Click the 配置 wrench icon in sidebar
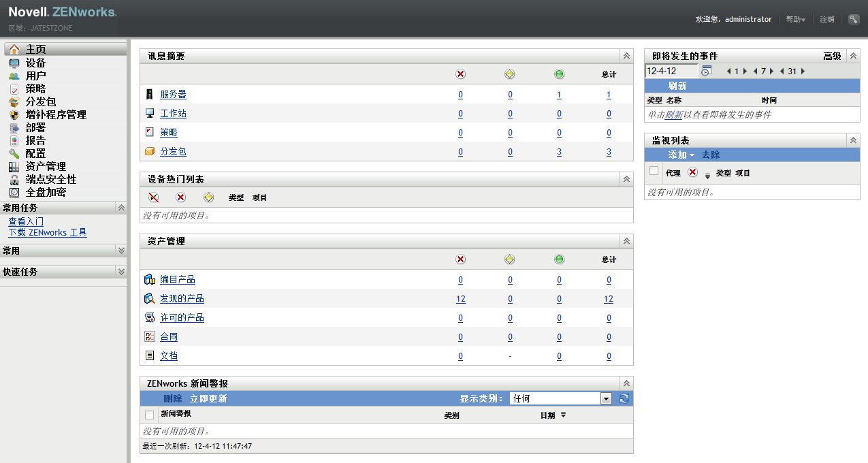 coord(14,153)
